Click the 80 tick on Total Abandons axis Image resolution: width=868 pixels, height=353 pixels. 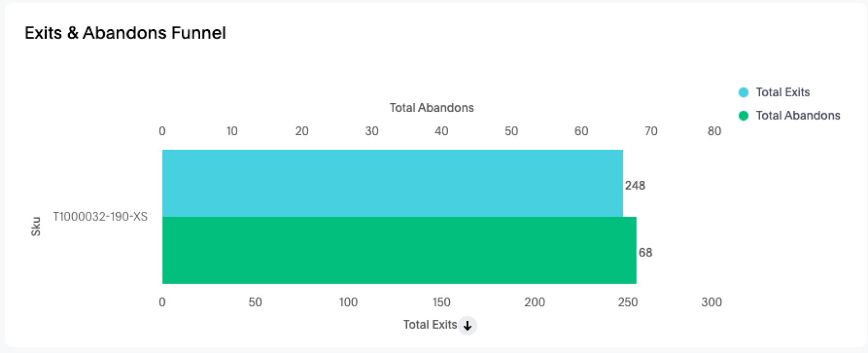coord(714,131)
